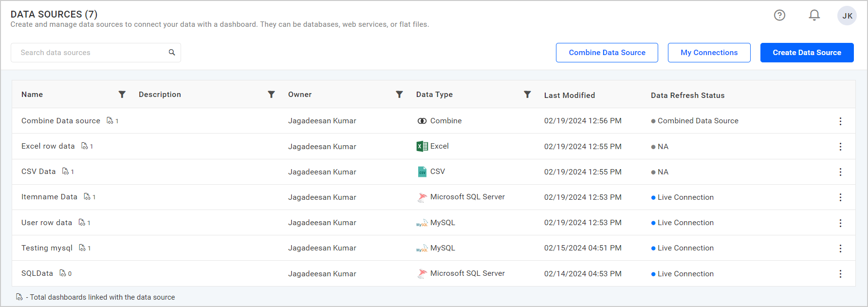Click the 02/15/2024 04:51 PM date
868x307 pixels.
click(583, 248)
